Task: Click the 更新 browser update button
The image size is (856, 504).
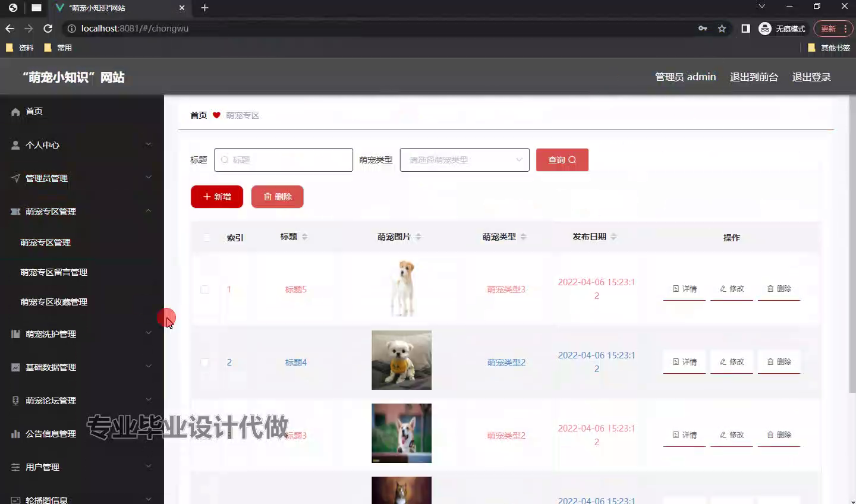Action: tap(833, 29)
